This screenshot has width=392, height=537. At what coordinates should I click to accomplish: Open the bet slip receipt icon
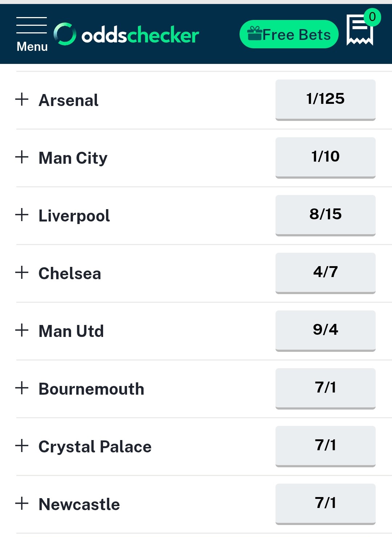pos(360,30)
